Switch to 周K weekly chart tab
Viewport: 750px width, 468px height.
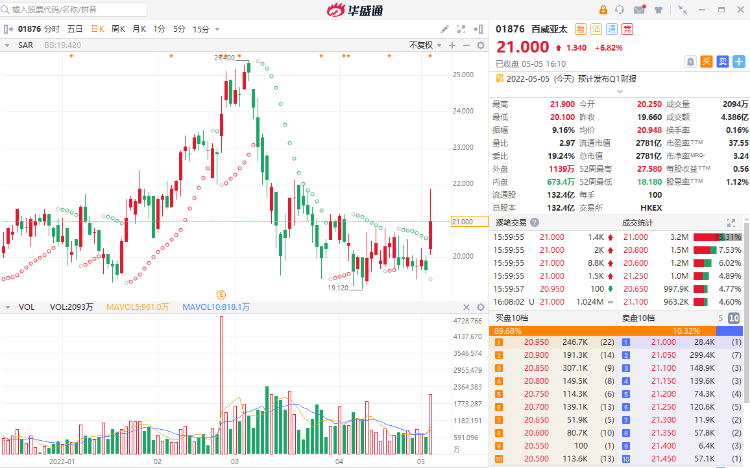[x=118, y=29]
